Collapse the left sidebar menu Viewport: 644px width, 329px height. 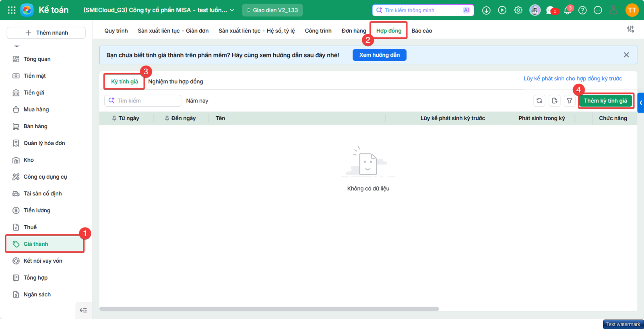[x=83, y=310]
